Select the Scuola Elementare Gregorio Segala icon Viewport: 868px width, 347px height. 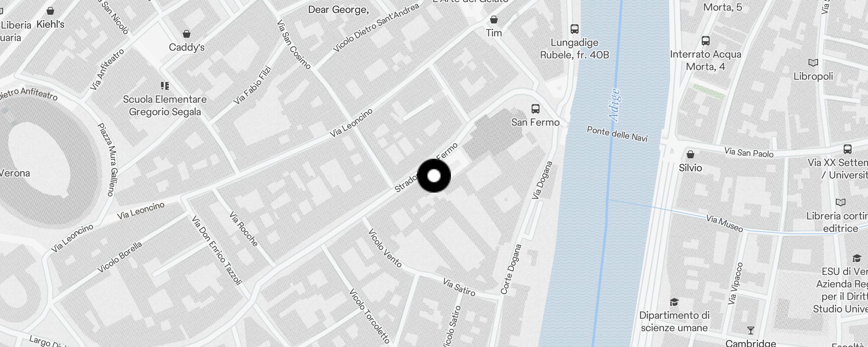tap(165, 86)
